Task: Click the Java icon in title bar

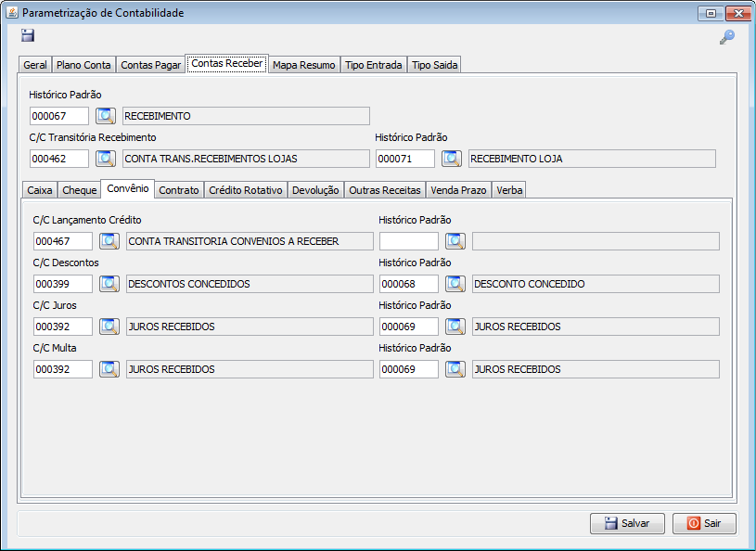Action: coord(11,13)
